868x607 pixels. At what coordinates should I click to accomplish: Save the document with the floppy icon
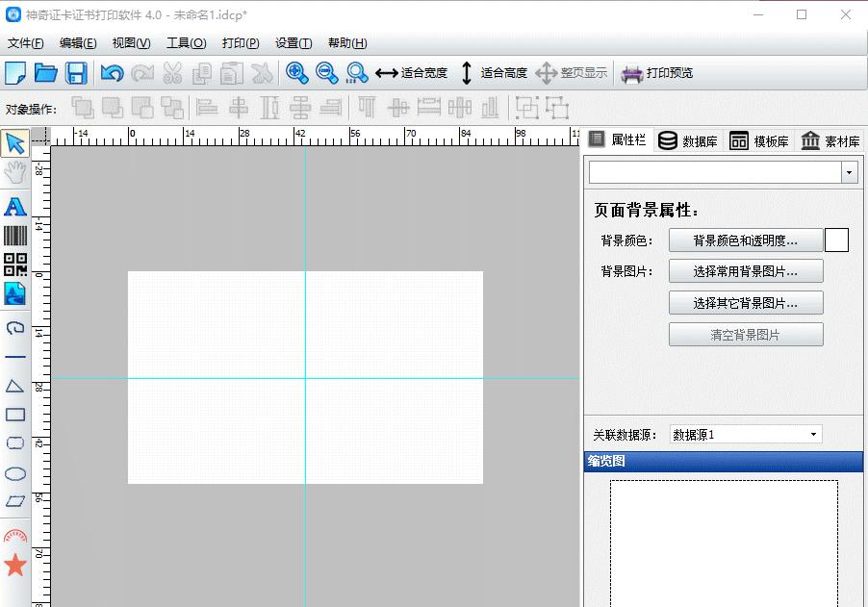[76, 73]
